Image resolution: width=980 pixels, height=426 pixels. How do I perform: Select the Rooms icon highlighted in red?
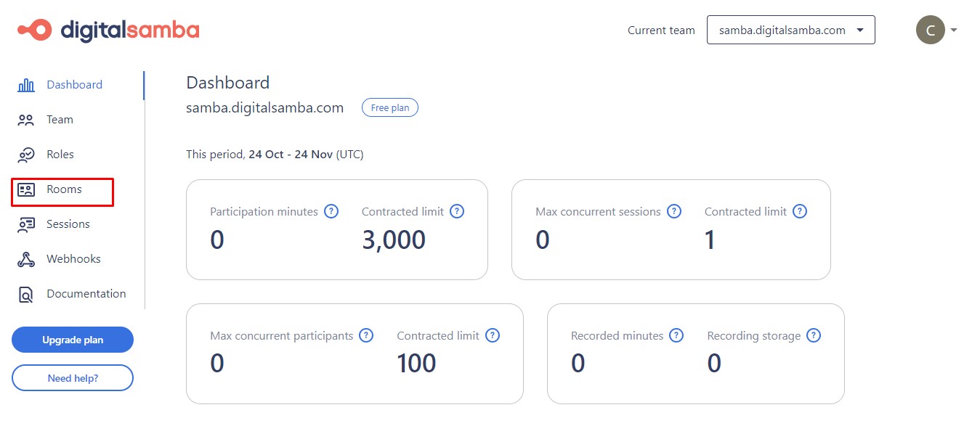click(25, 189)
